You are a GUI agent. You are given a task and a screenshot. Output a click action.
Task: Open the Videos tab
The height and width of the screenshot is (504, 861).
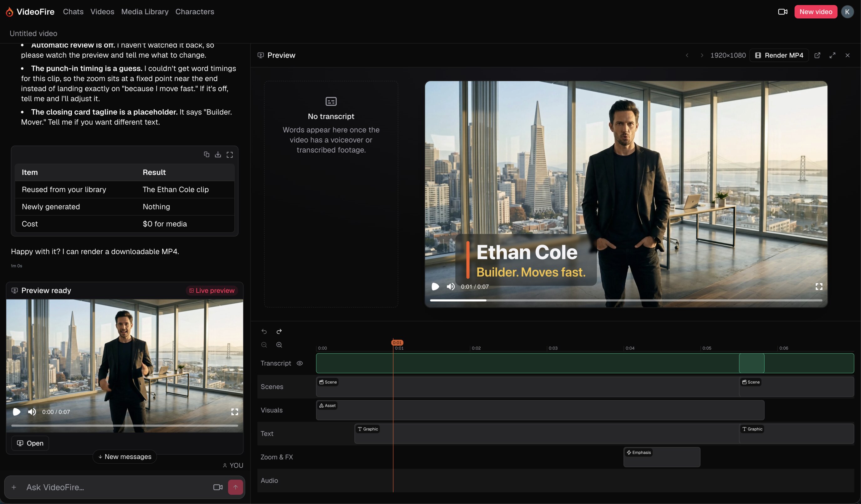click(x=102, y=12)
